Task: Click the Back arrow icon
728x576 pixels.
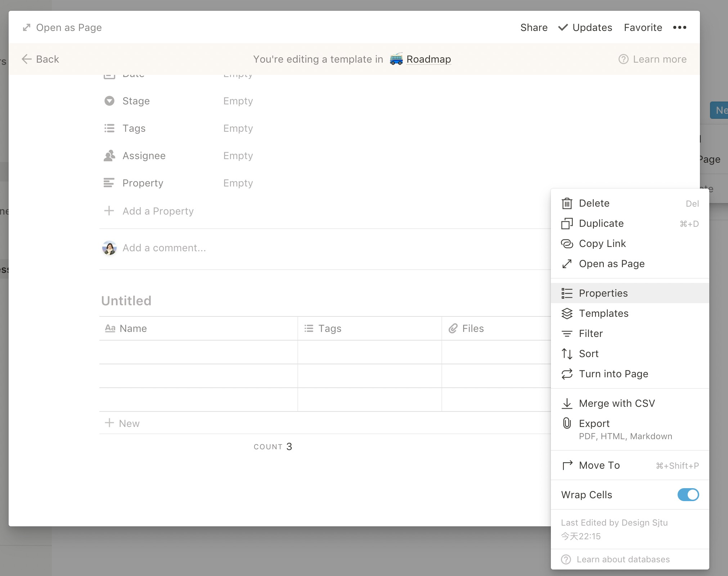Action: 27,59
